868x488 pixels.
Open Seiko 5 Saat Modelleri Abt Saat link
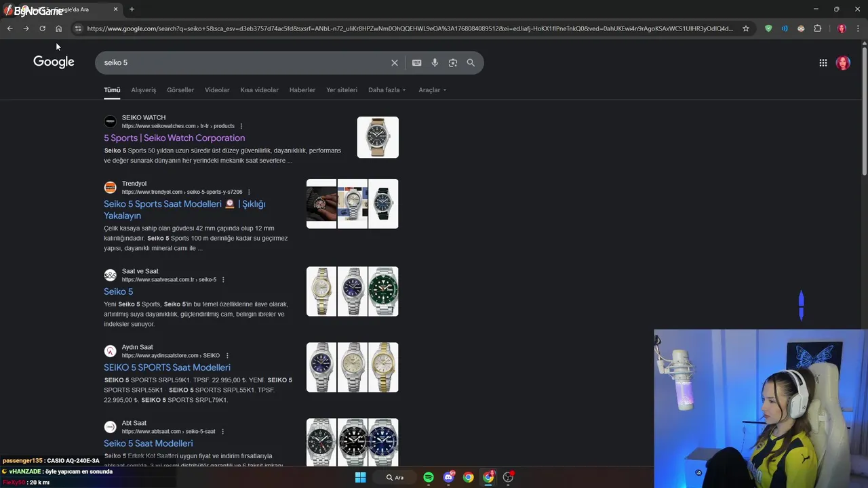coord(149,443)
